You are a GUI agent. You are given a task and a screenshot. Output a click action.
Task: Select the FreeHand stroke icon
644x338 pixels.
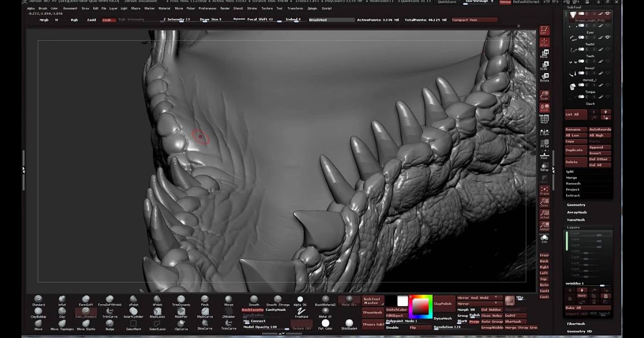coord(302,312)
